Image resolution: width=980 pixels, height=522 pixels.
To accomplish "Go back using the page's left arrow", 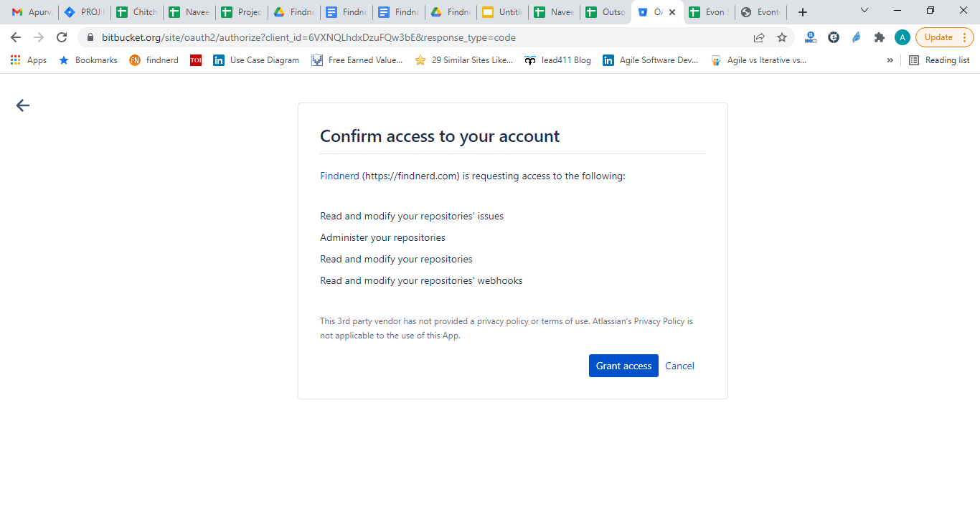I will pos(23,105).
